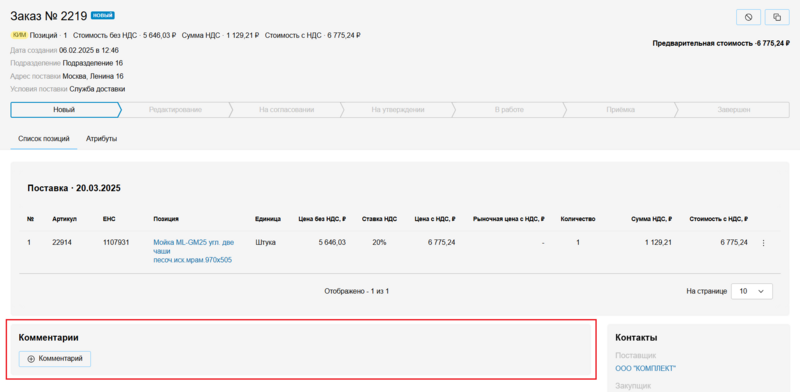Click the Завершен status step
The width and height of the screenshot is (800, 392).
click(x=733, y=110)
